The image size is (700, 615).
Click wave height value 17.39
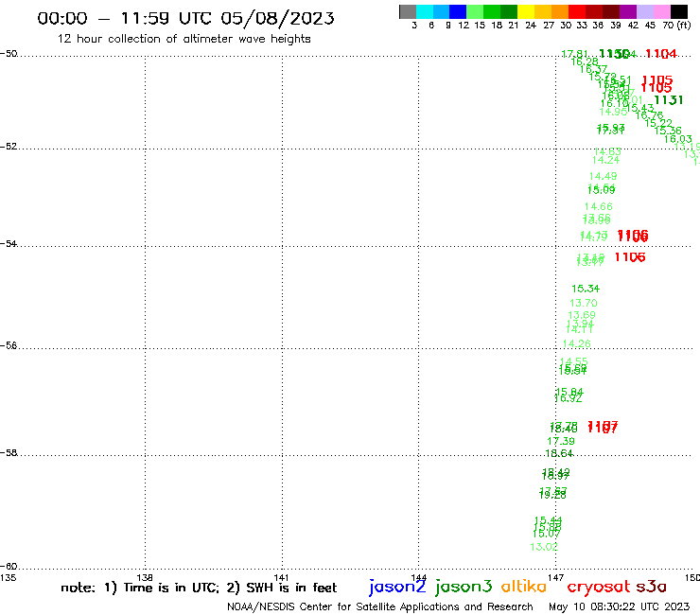[561, 441]
